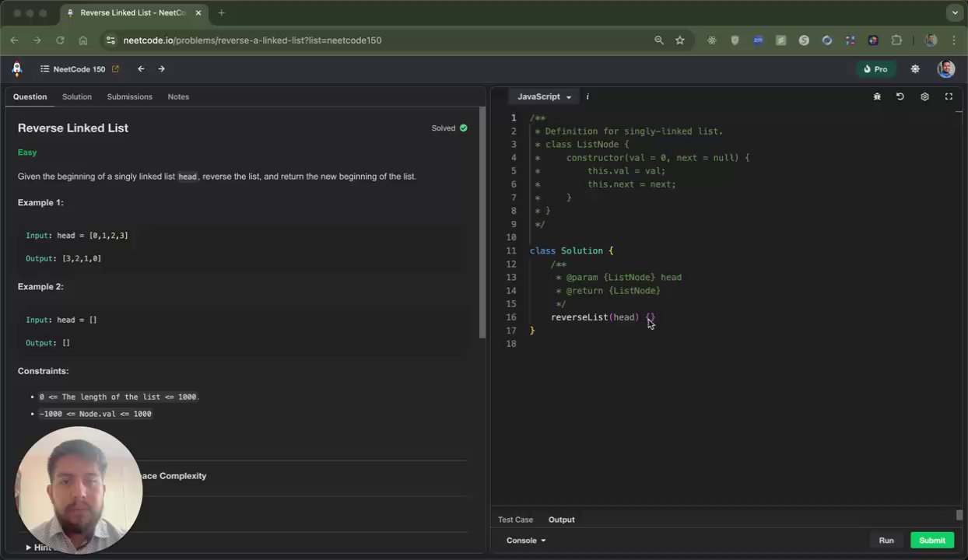Screen dimensions: 968x560
Task: Click the Run button
Action: [886, 541]
